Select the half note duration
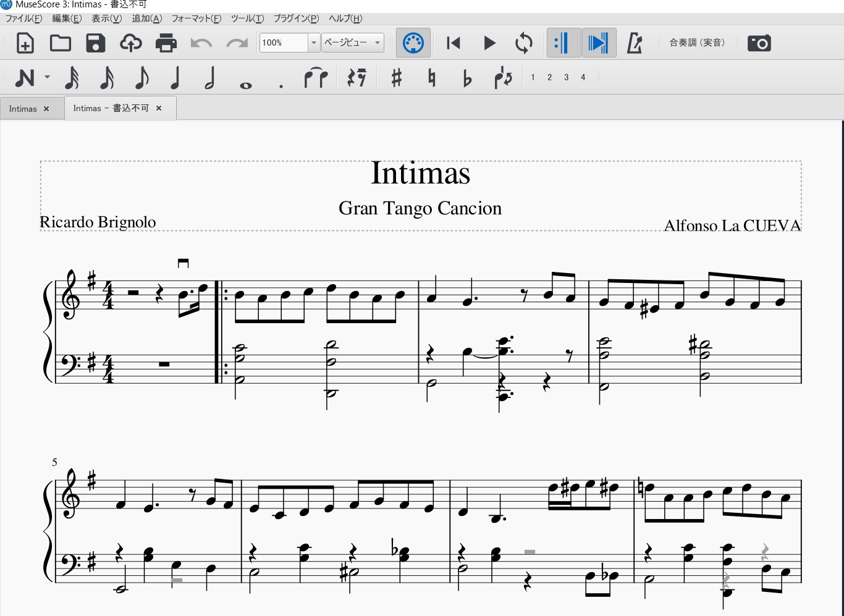This screenshot has height=616, width=844. 210,78
